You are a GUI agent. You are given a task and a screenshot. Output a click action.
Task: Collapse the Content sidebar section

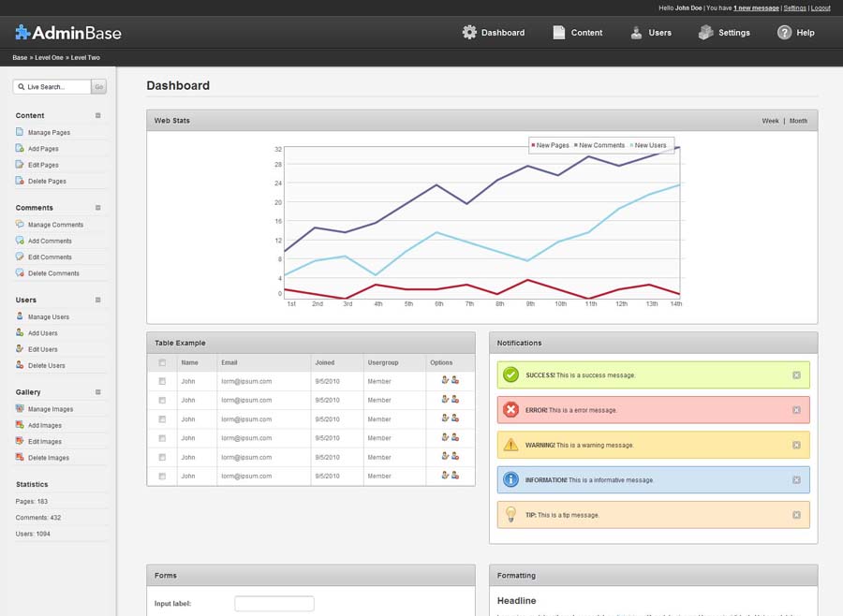click(x=98, y=115)
